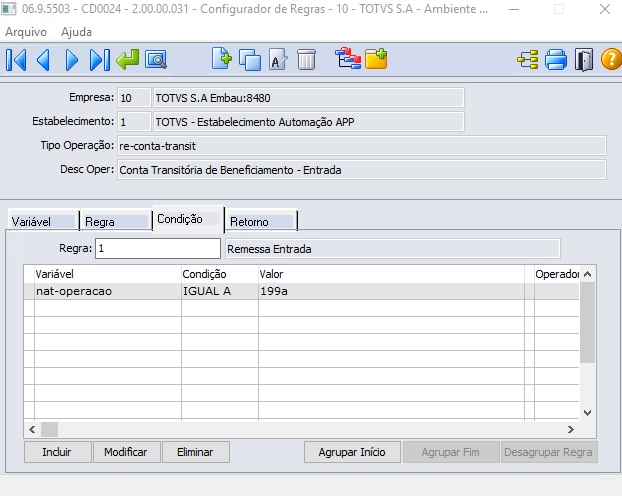The height and width of the screenshot is (496, 622).
Task: Select the nat-operacao table row
Action: point(301,291)
